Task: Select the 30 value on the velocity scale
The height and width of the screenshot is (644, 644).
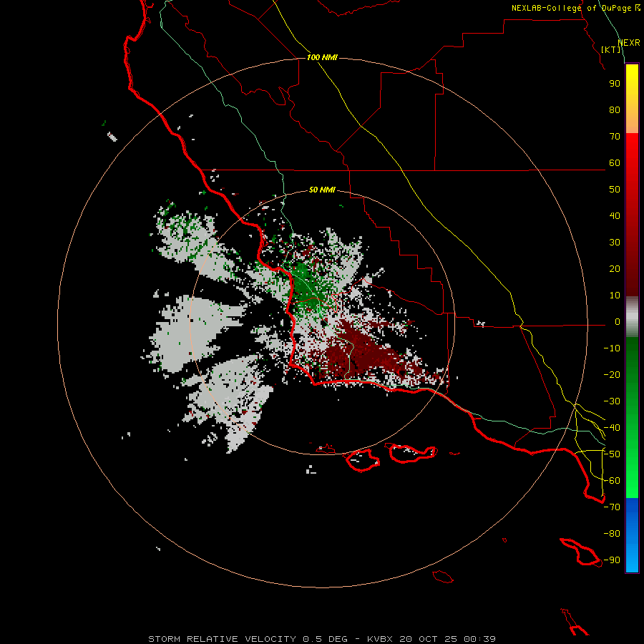Action: pyautogui.click(x=615, y=243)
